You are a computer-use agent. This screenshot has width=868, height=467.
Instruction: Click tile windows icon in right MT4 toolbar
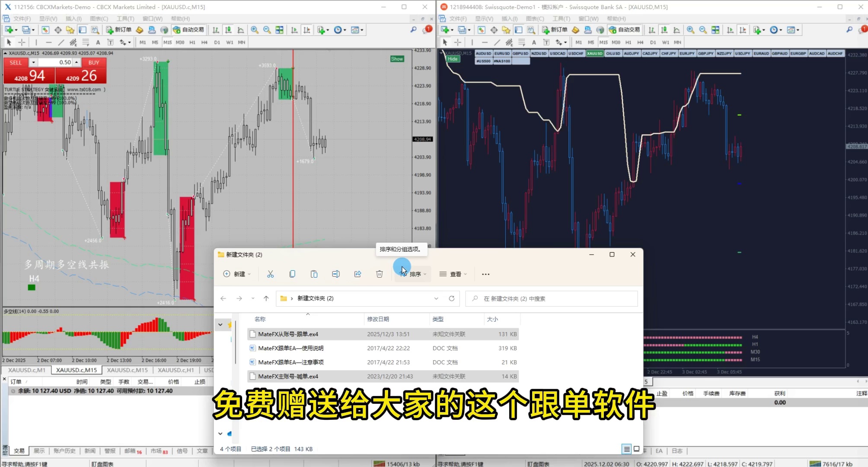715,30
